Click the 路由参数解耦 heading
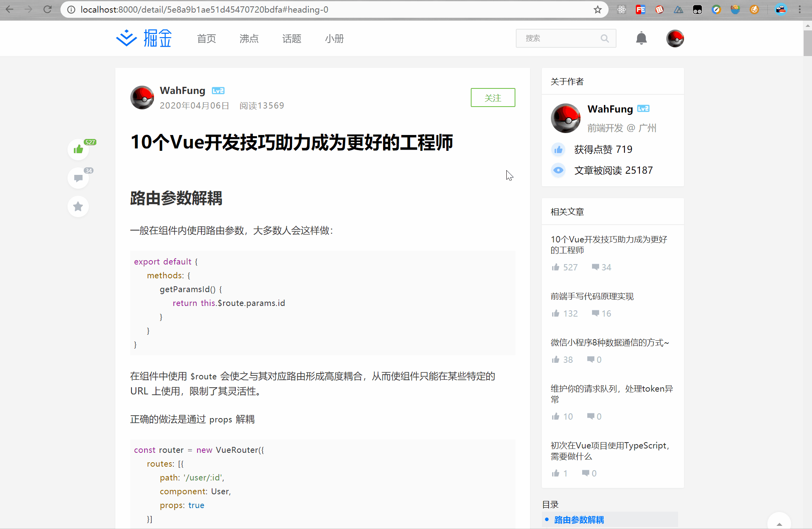This screenshot has width=812, height=529. 176,198
